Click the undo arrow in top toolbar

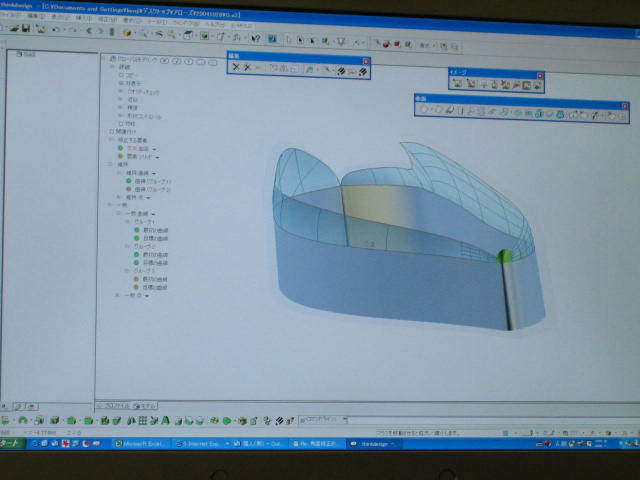pyautogui.click(x=56, y=29)
